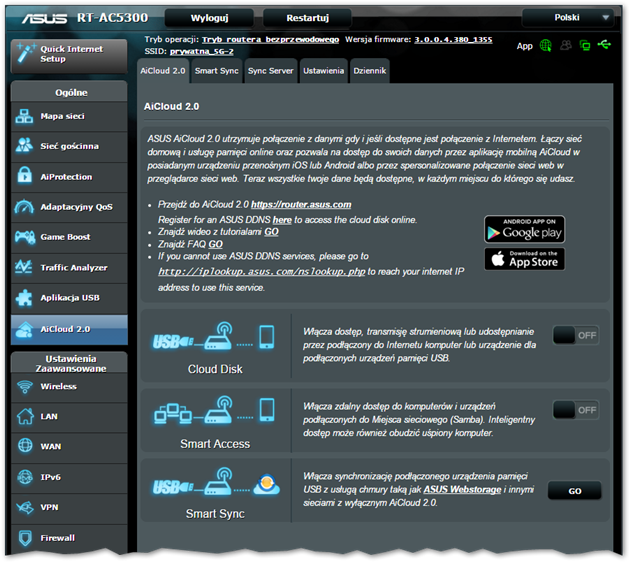630x563 pixels.
Task: Click the Wyloguj logout button
Action: click(209, 18)
